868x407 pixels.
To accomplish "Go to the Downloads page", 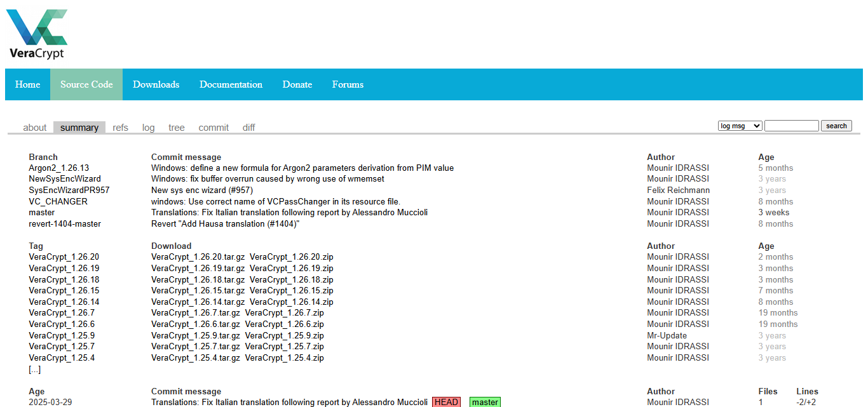I will [x=156, y=84].
